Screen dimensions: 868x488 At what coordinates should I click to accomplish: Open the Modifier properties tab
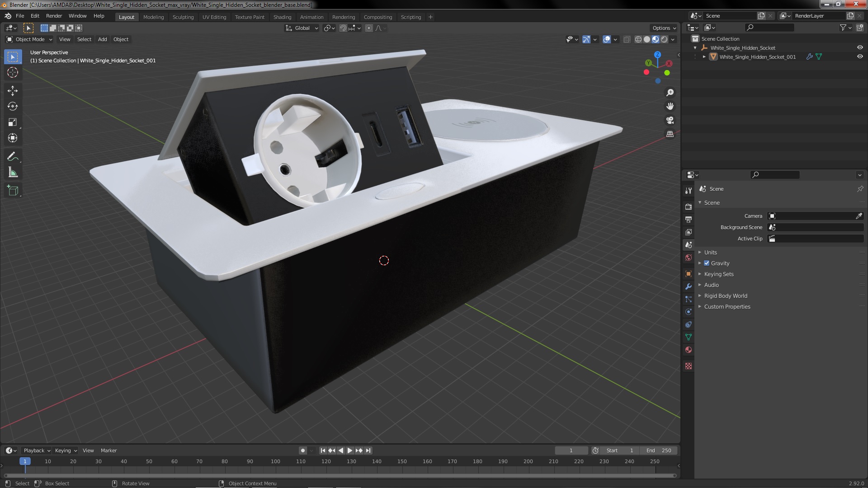[689, 286]
